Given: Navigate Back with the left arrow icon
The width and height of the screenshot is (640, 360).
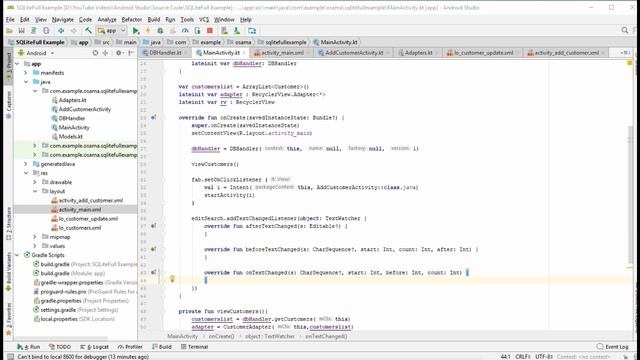Looking at the screenshot, I should pyautogui.click(x=61, y=31).
